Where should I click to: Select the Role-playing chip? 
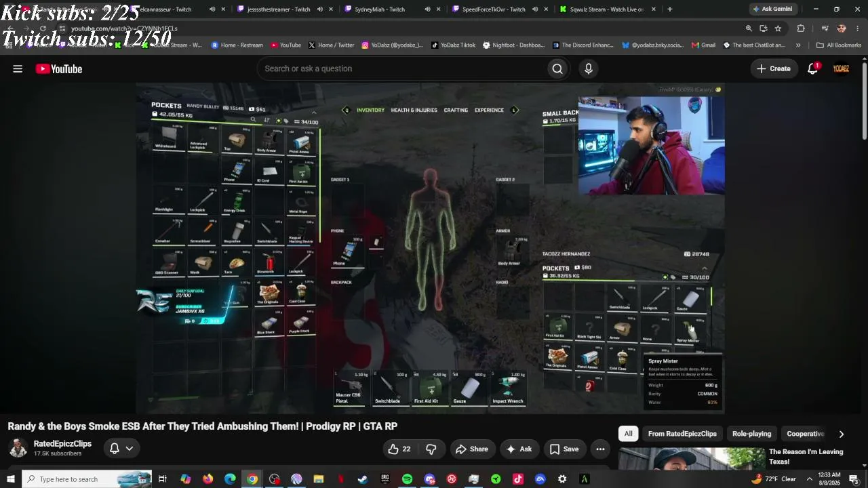coord(751,434)
